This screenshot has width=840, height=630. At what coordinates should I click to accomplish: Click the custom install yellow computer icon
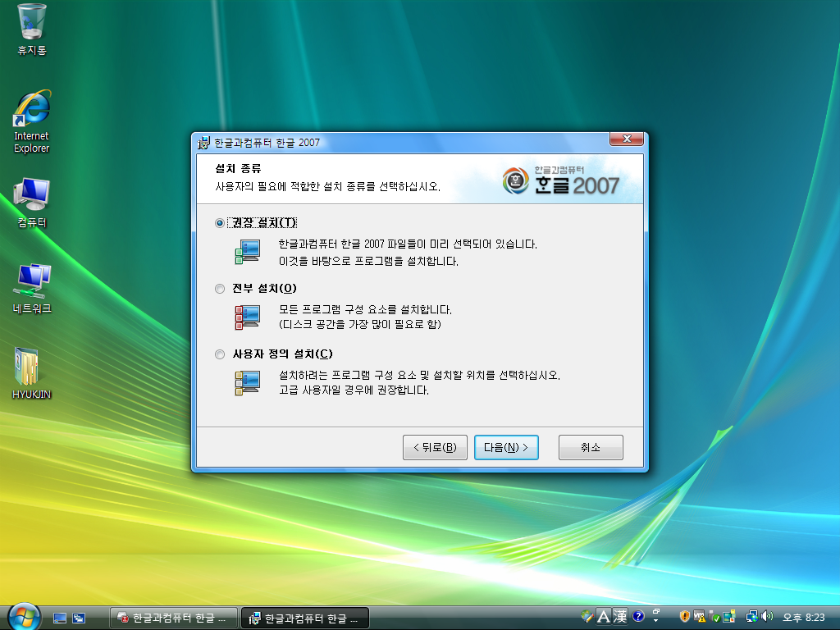coord(248,382)
